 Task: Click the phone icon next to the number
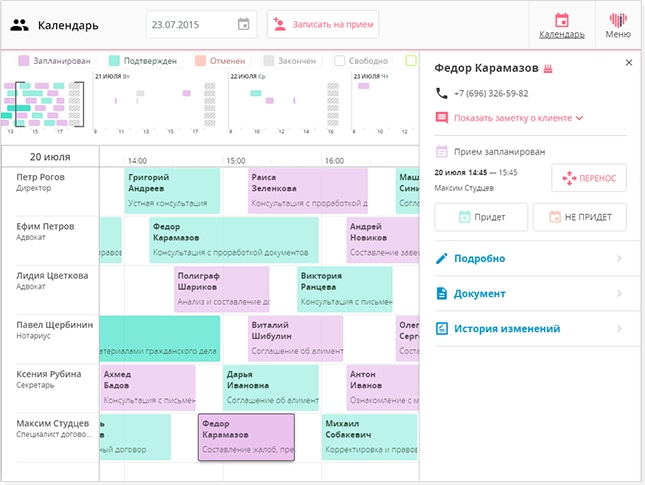(442, 93)
